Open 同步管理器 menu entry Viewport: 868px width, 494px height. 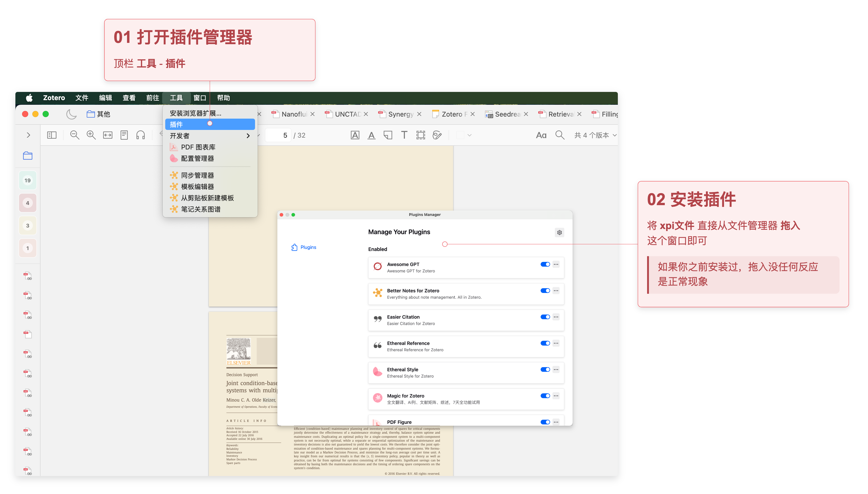click(210, 175)
